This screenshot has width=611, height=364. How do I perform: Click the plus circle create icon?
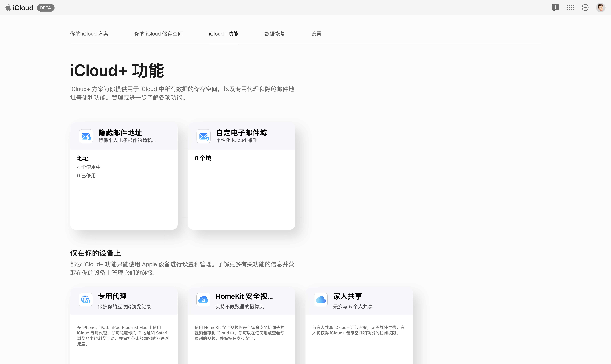click(585, 8)
